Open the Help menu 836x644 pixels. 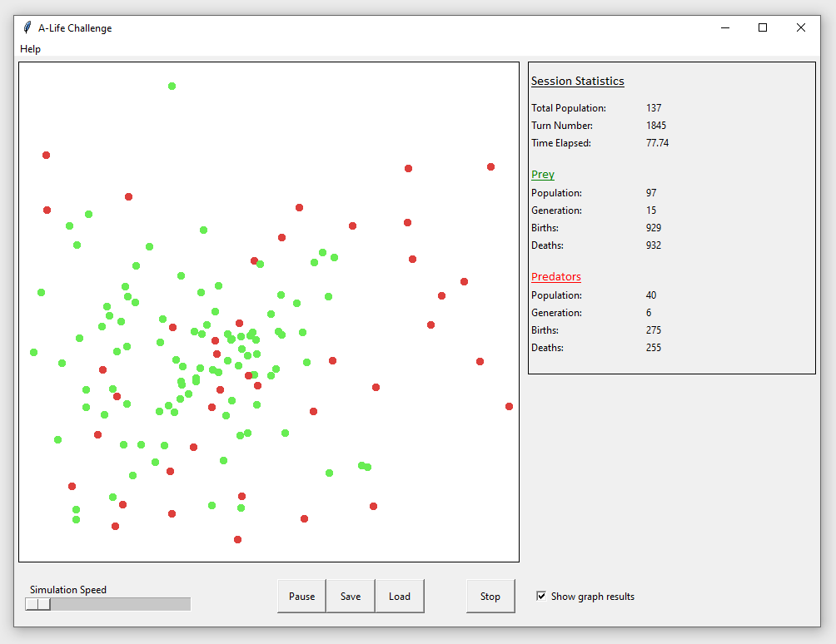pos(31,49)
